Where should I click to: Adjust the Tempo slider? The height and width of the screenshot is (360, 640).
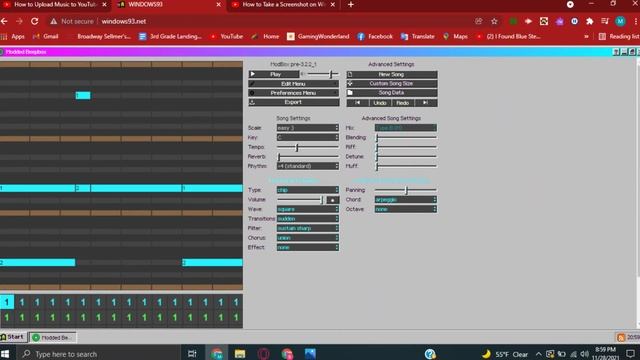308,147
